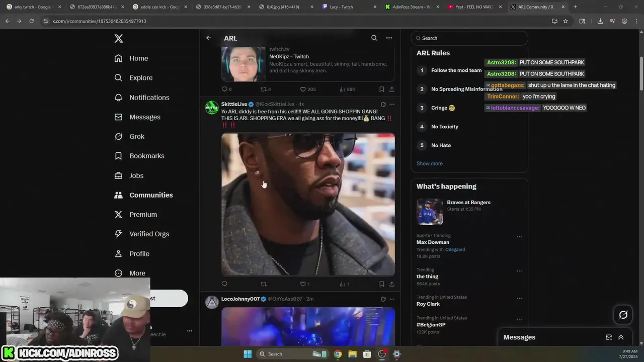Open options for Roy Clark trend

pyautogui.click(x=519, y=299)
